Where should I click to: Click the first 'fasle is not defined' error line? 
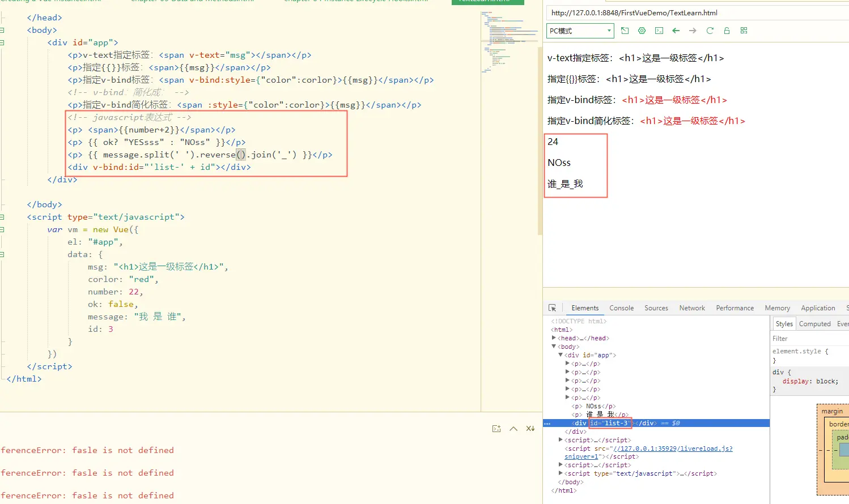click(87, 450)
